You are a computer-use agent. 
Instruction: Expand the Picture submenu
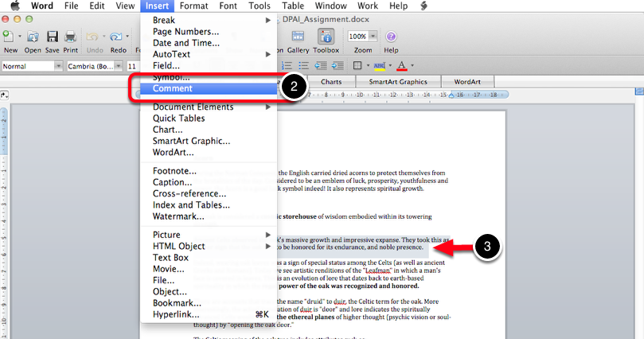209,235
